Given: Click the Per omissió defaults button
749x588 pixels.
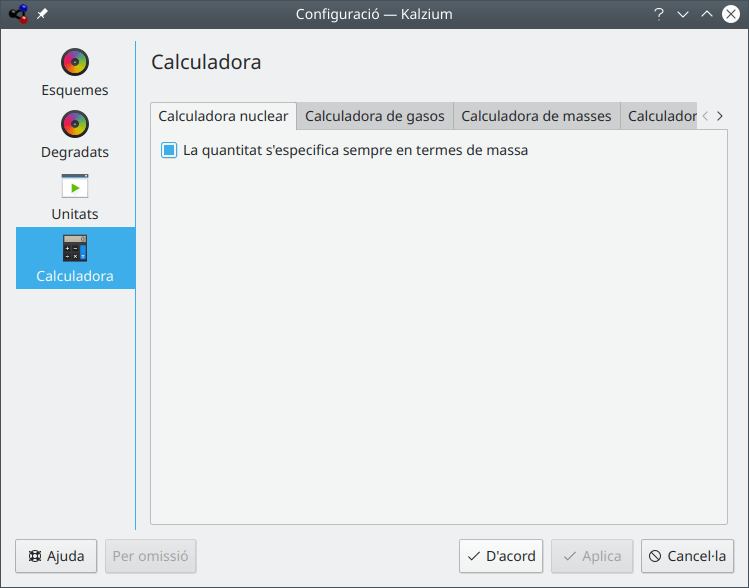Looking at the screenshot, I should point(150,556).
